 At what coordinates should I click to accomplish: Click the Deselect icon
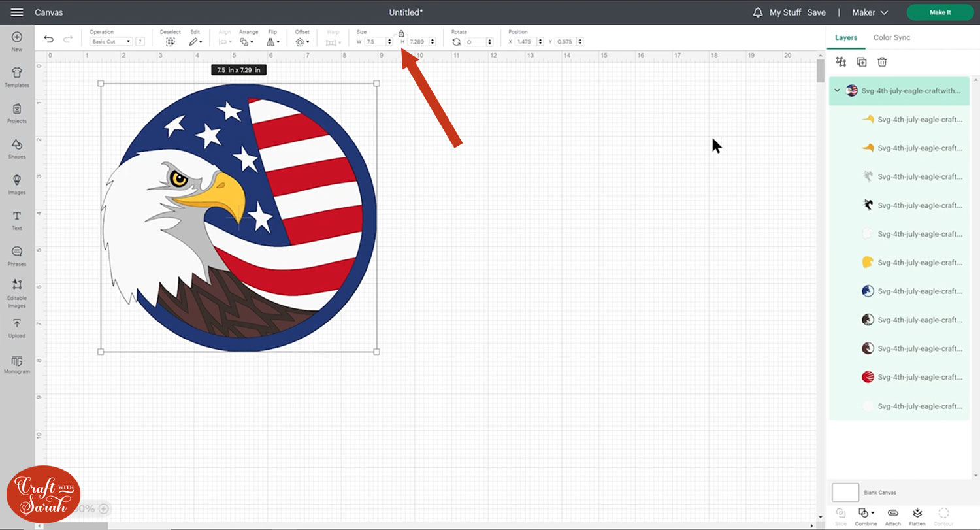tap(171, 41)
